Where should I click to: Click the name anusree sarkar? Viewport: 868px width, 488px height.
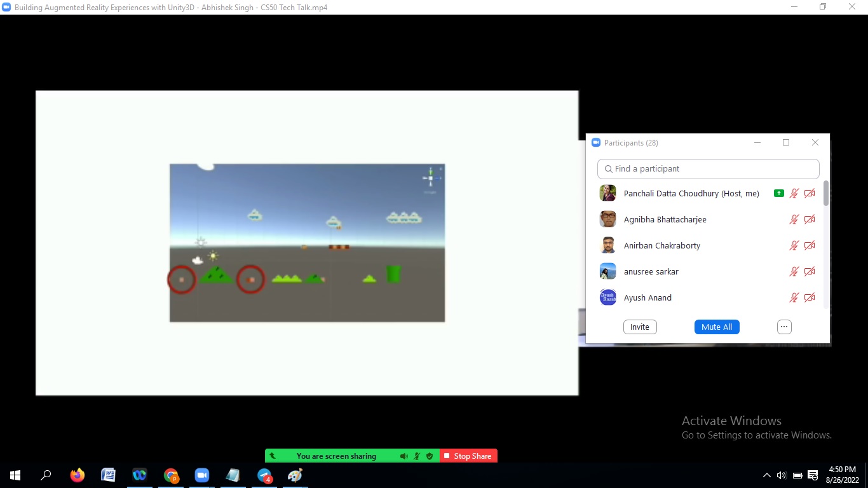[x=651, y=271]
